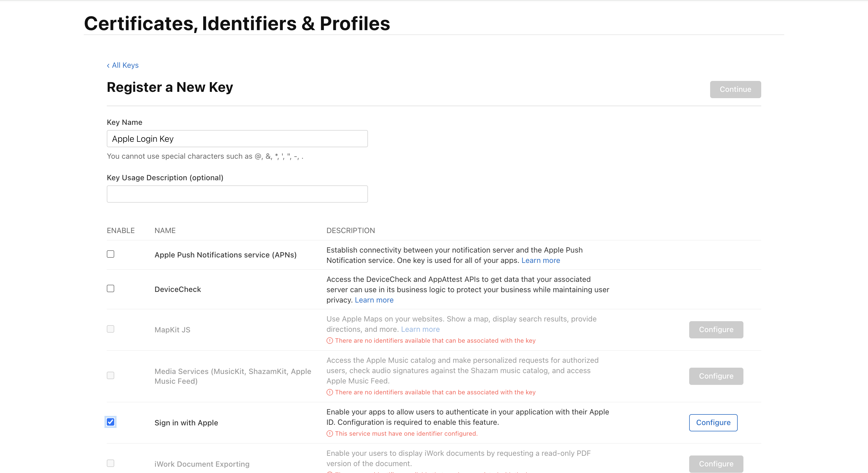Uncheck the Sign in with Apple checkbox
868x473 pixels.
click(111, 422)
